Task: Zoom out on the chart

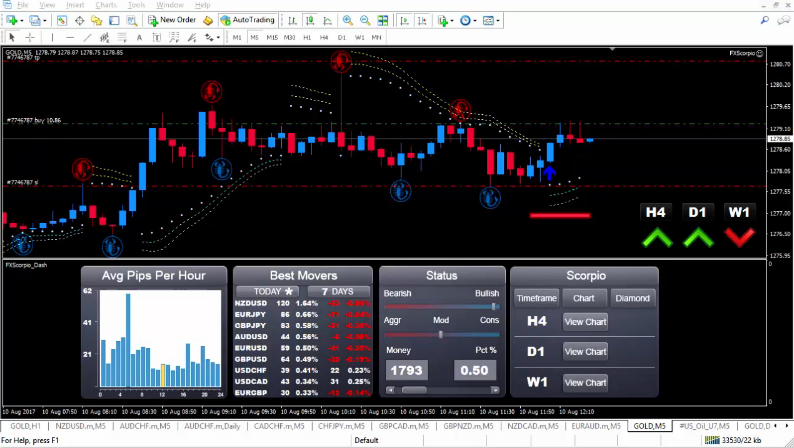Action: (x=365, y=21)
